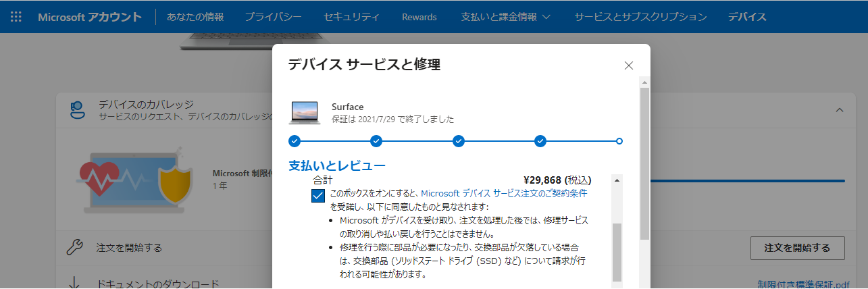Click the inner scrollbar up arrow

(617, 180)
